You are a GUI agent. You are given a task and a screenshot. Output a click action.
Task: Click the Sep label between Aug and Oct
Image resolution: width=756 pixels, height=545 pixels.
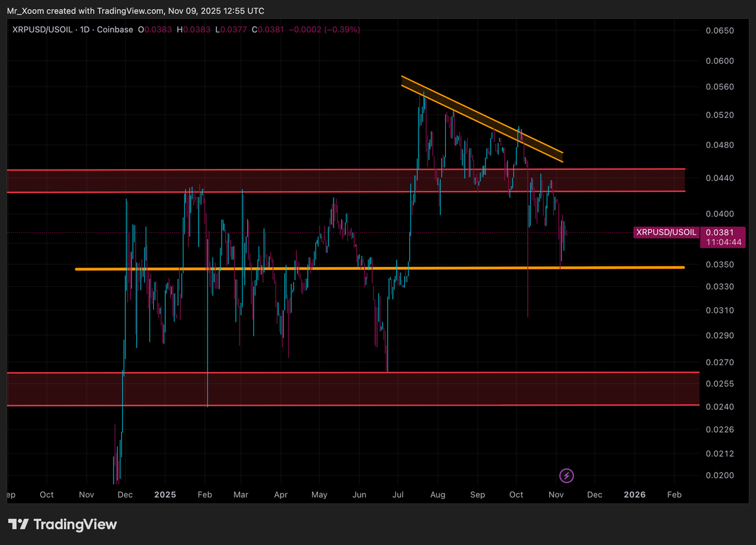tap(477, 495)
